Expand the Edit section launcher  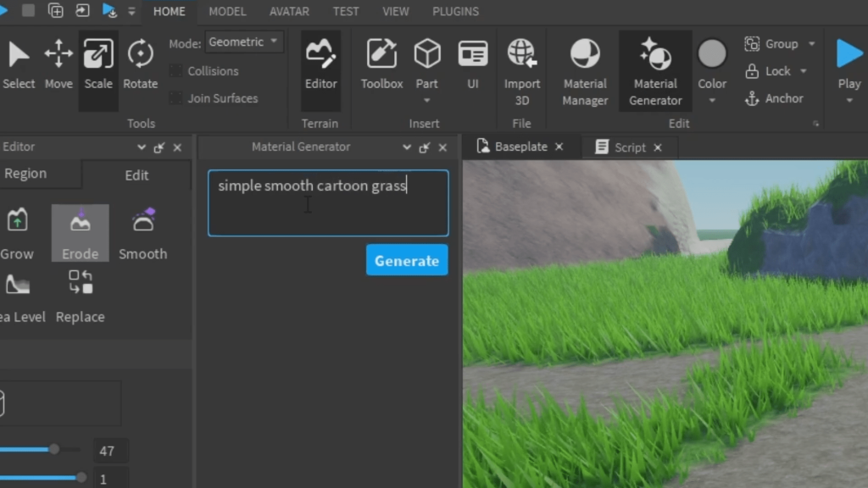coord(815,124)
